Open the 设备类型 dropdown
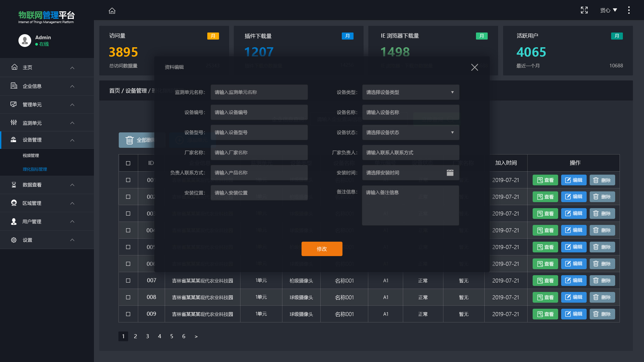The width and height of the screenshot is (644, 362). point(411,92)
